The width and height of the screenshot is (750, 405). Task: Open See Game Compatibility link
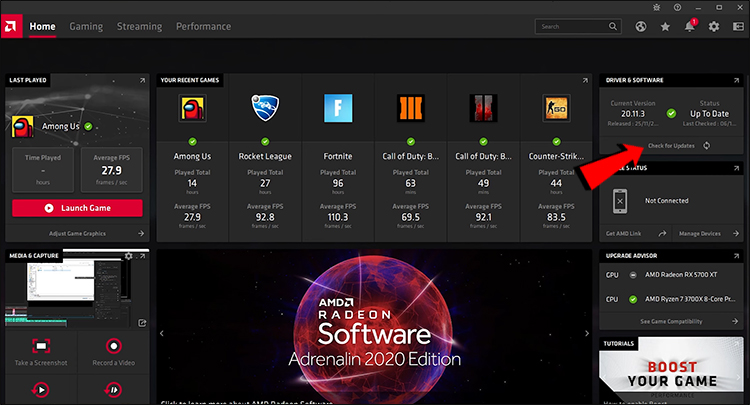click(672, 321)
